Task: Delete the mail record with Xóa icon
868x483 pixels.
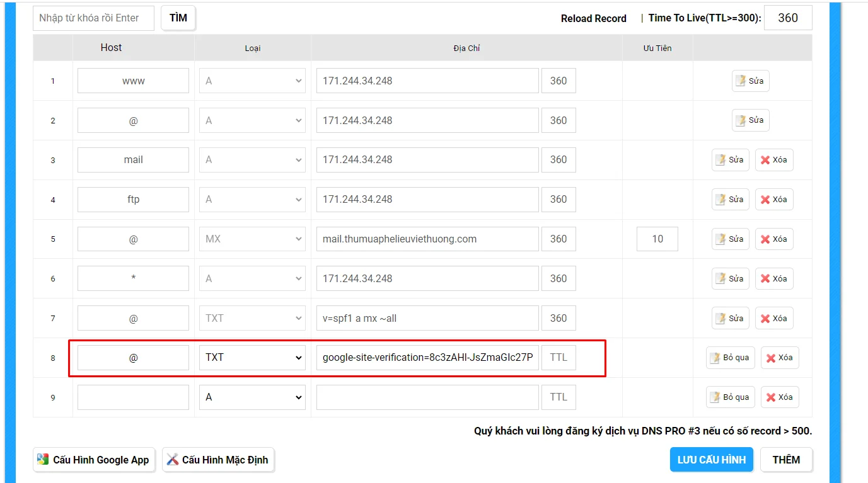Action: [x=774, y=160]
